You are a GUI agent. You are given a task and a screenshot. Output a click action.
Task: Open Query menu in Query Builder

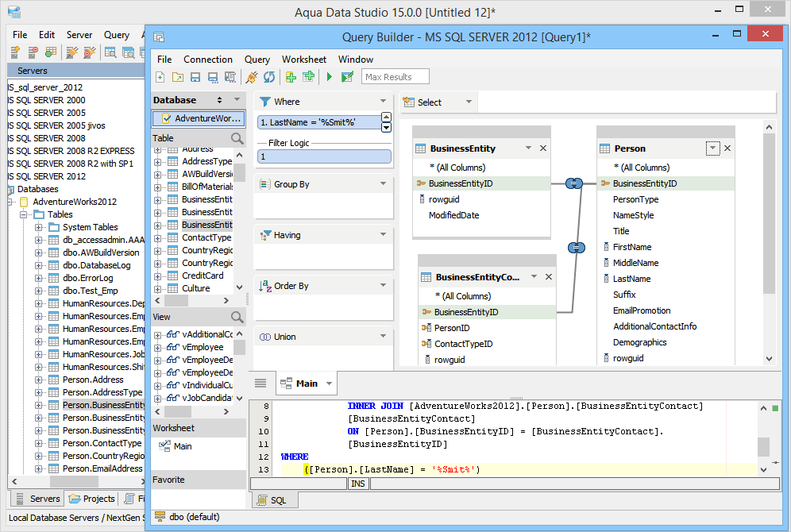click(257, 60)
